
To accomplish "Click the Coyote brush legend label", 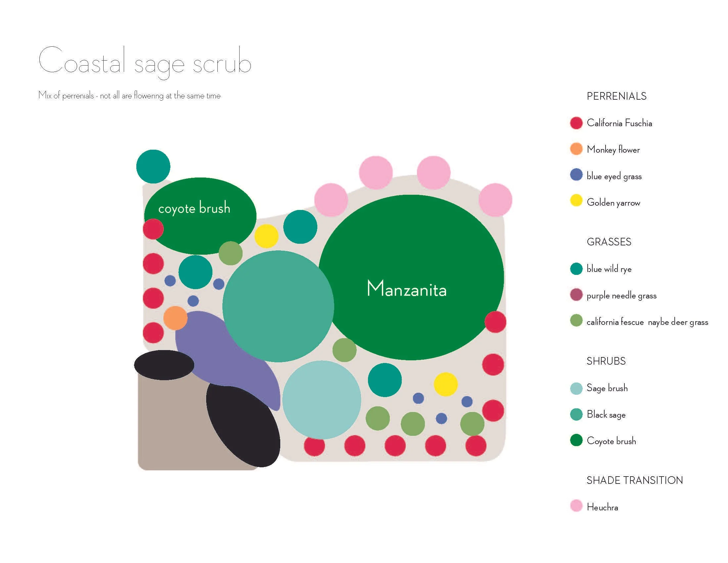I will pyautogui.click(x=611, y=441).
